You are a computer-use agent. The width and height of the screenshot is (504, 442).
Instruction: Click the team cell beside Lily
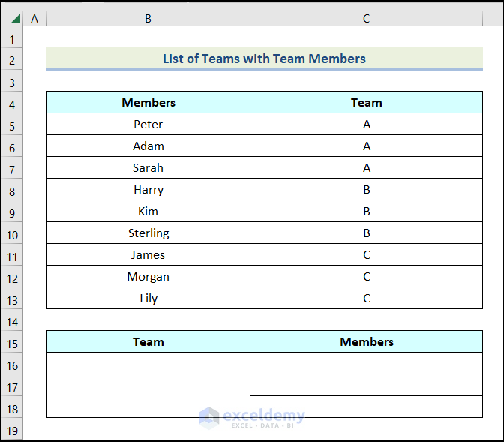pos(366,299)
